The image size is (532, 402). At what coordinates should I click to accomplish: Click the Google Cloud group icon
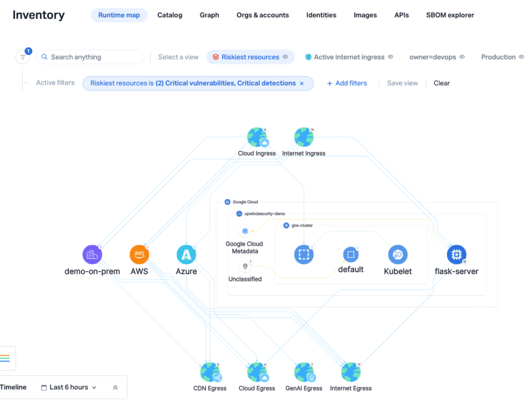point(228,202)
